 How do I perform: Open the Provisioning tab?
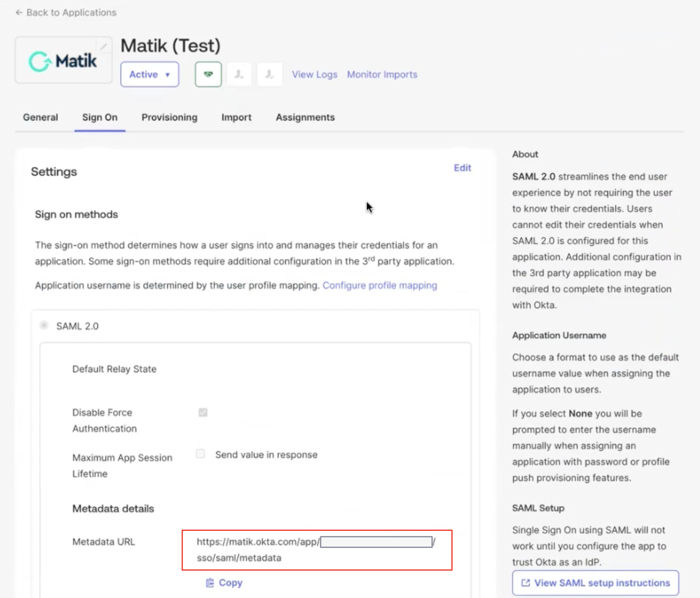tap(169, 117)
